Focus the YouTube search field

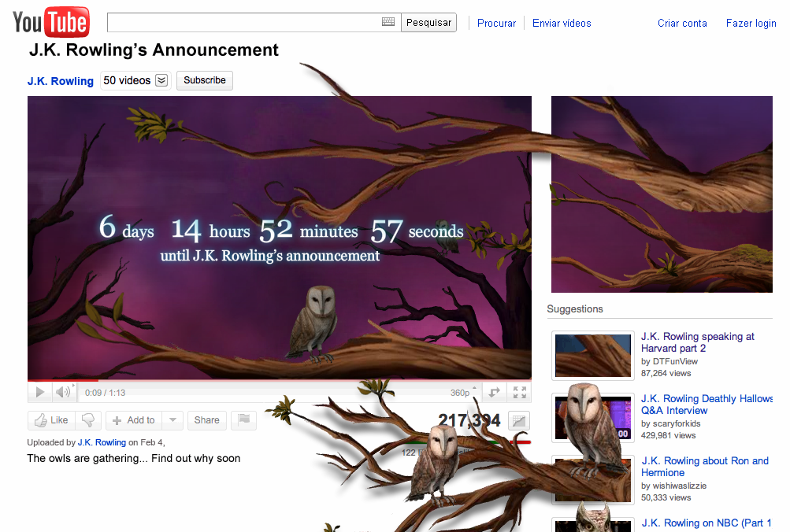(244, 22)
